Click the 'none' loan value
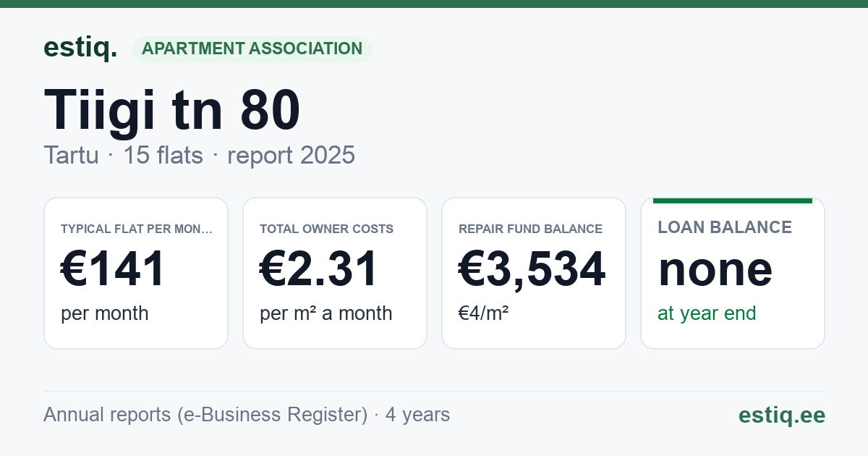 [x=715, y=269]
